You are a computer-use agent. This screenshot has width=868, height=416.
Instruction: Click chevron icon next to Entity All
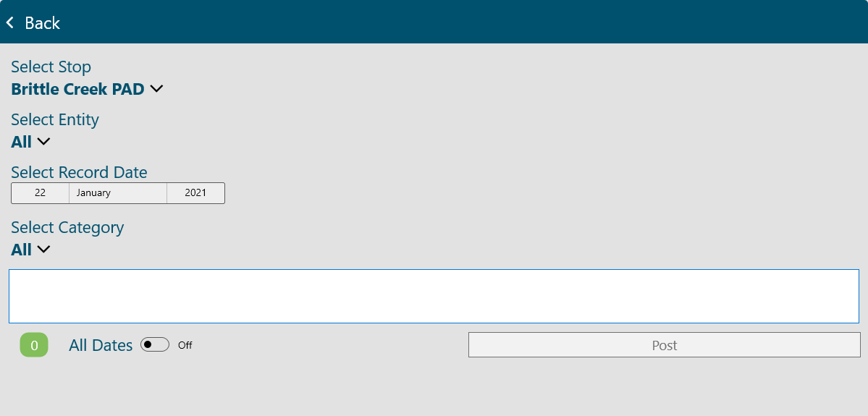[x=43, y=142]
